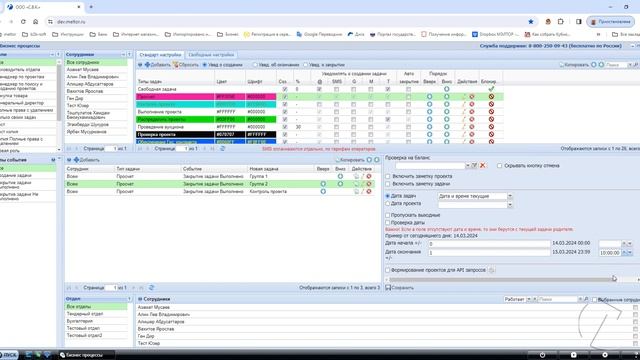Select the Дата задач radio button

[x=388, y=196]
